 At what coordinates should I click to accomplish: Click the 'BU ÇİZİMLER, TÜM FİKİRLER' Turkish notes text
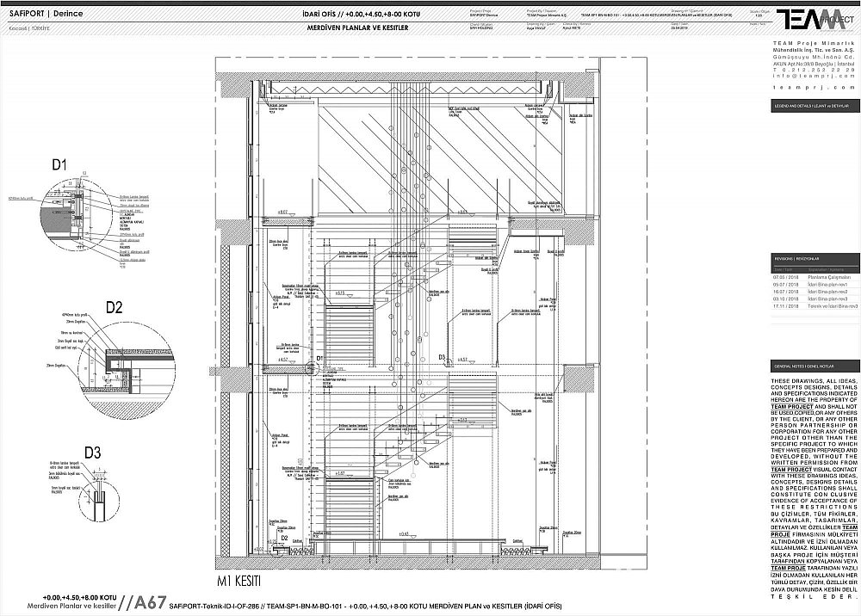point(814,555)
